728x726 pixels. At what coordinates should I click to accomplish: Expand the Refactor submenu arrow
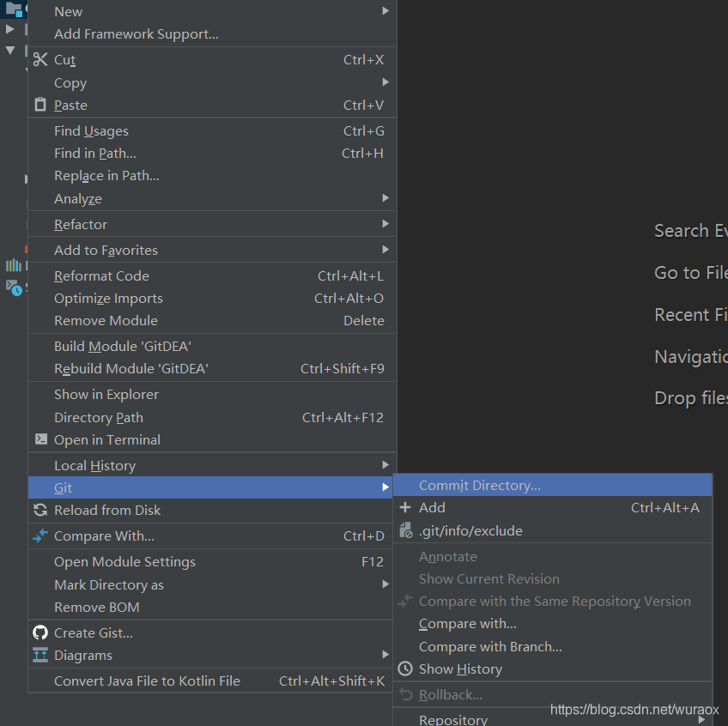click(x=385, y=224)
